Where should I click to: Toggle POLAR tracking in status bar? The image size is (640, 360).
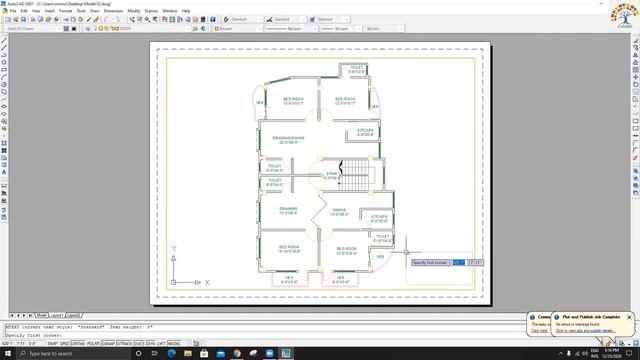coord(93,344)
